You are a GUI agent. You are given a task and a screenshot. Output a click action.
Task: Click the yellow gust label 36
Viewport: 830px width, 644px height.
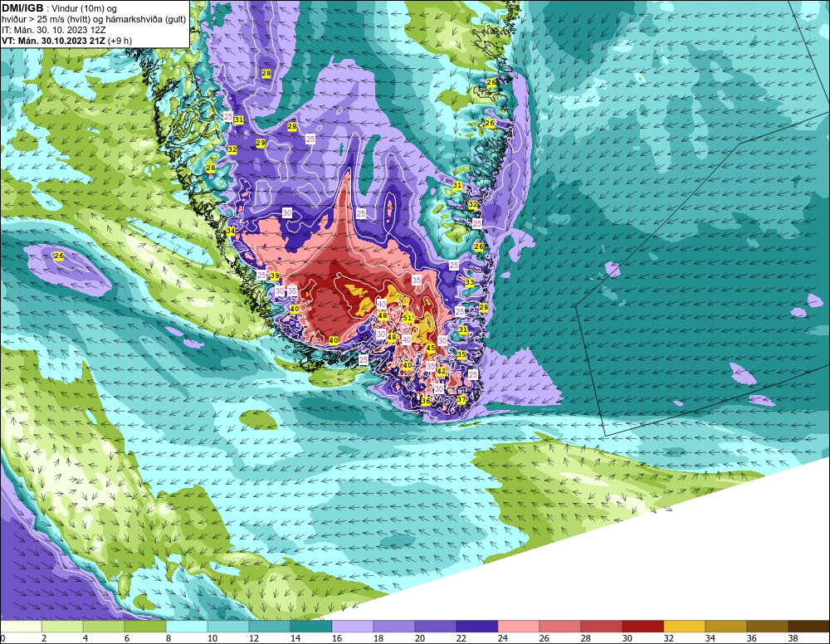coord(426,401)
